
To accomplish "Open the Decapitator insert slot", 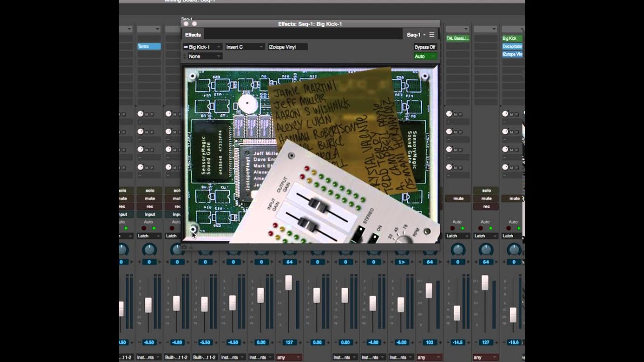I will 512,46.
